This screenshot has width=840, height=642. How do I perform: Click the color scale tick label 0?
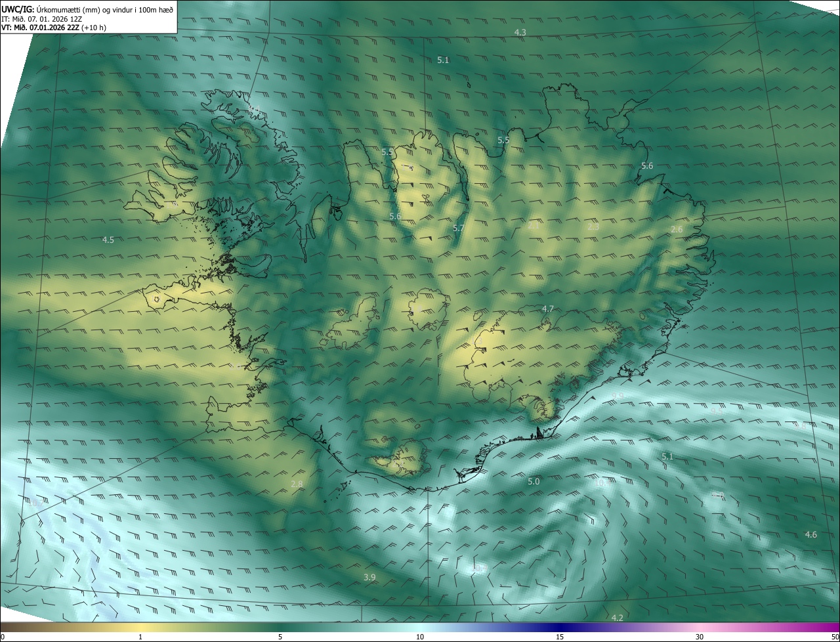2,637
